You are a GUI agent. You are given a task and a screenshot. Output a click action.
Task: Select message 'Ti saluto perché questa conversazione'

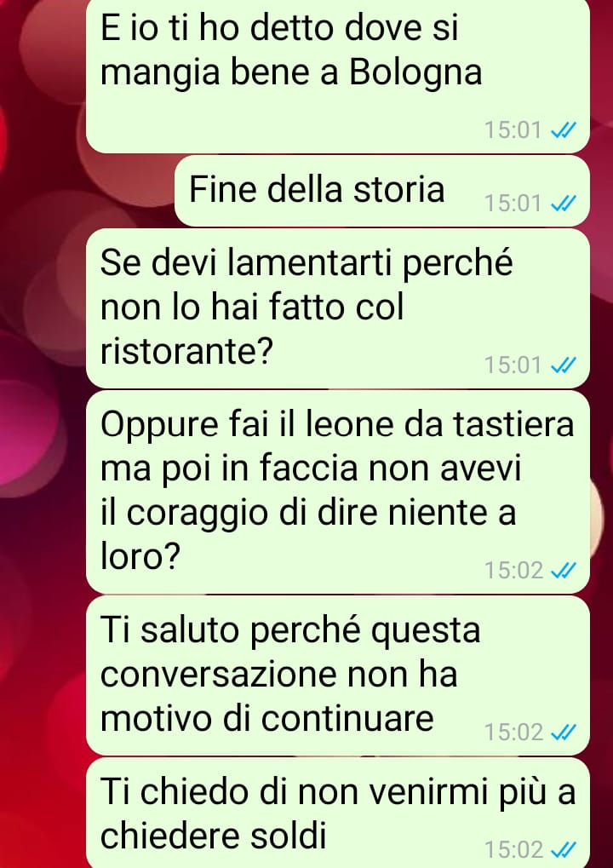point(337,675)
